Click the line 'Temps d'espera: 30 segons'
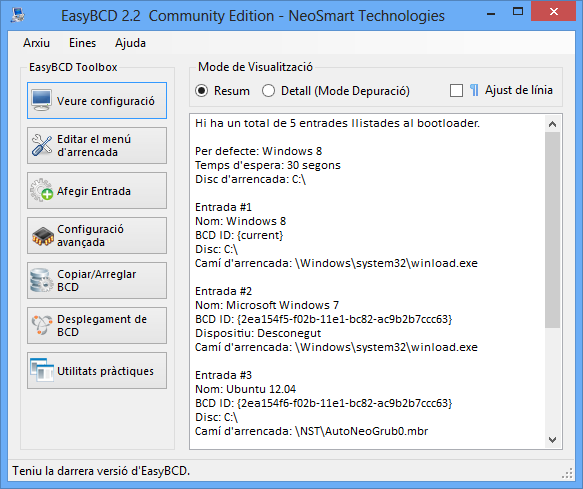The width and height of the screenshot is (583, 489). 268,165
